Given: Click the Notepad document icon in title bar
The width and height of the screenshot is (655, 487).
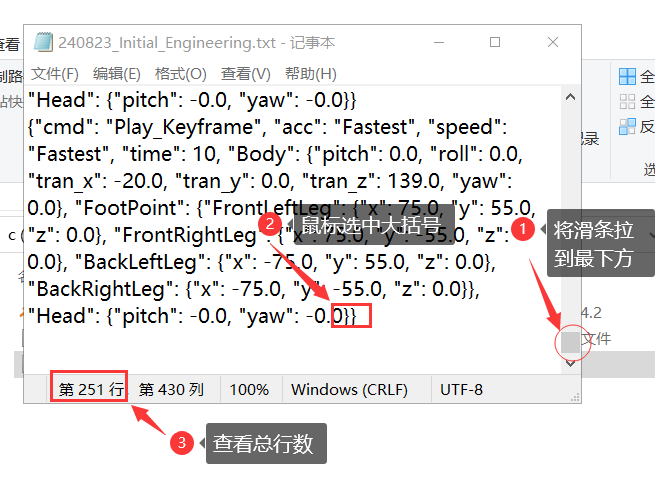Looking at the screenshot, I should click(x=43, y=43).
